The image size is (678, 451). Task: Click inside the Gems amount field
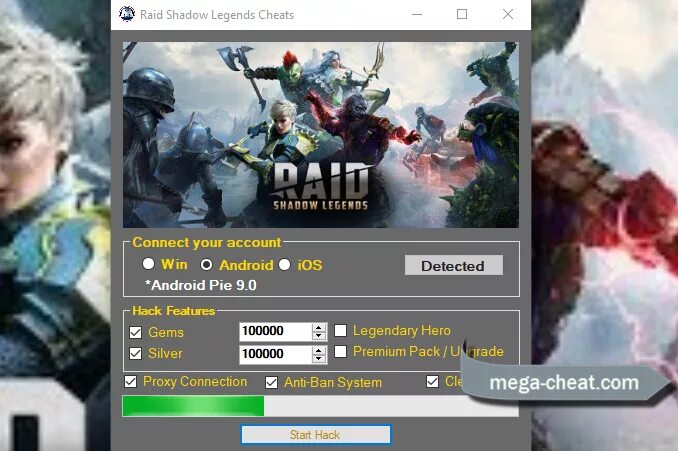click(x=275, y=331)
